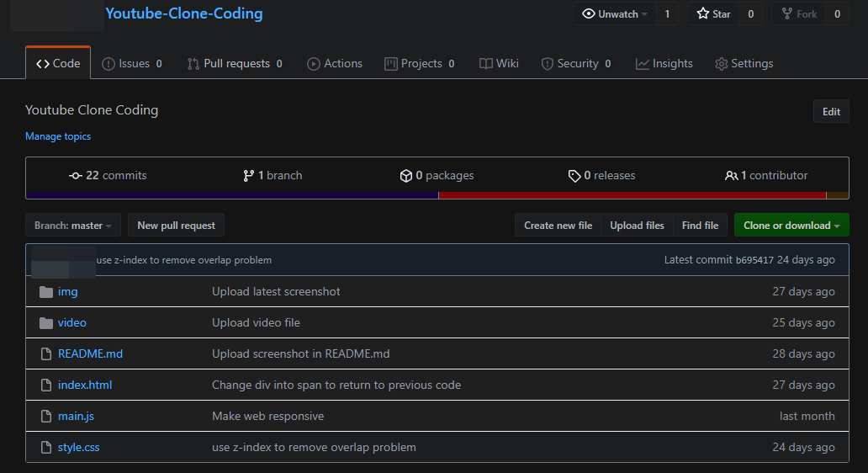Viewport: 868px width, 473px height.
Task: Click Edit for the repository description
Action: coord(831,111)
